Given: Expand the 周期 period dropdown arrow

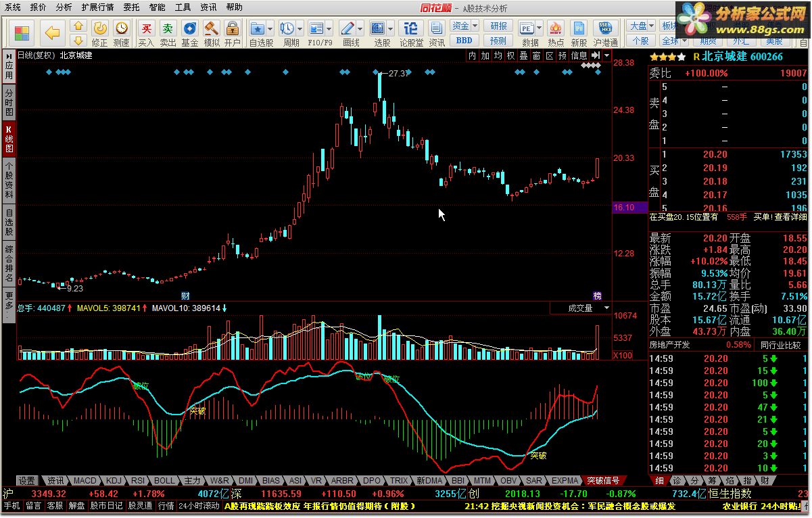Looking at the screenshot, I should (300, 29).
